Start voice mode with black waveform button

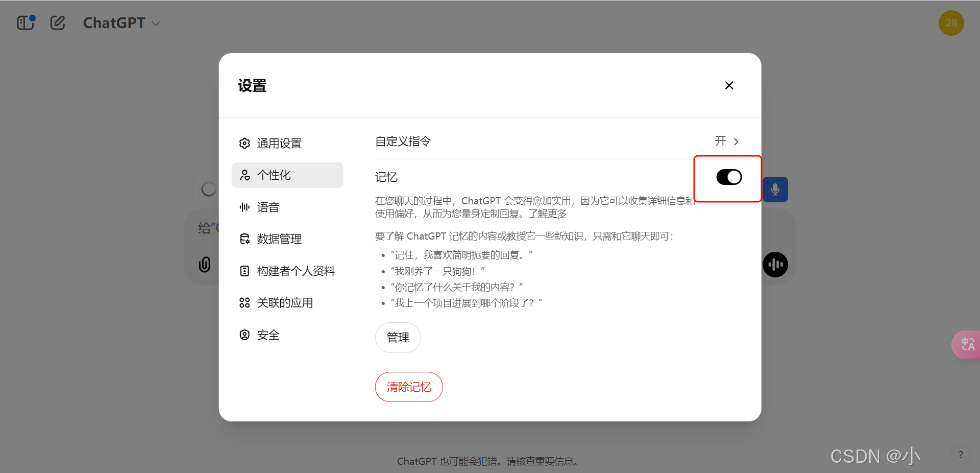[x=775, y=265]
